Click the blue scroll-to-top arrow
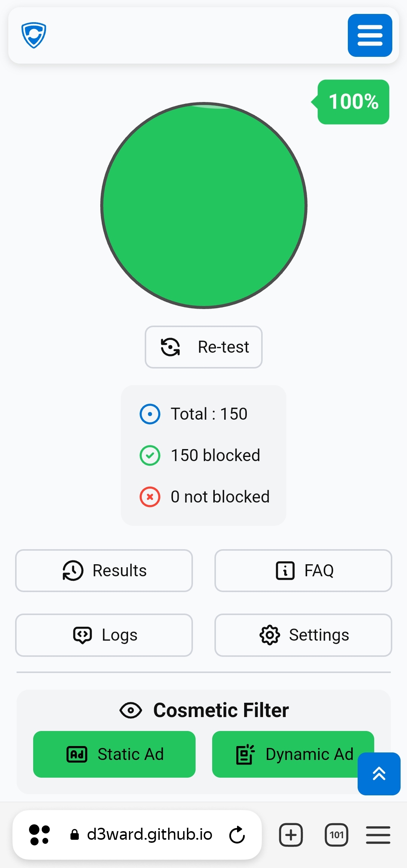407x868 pixels. (x=379, y=774)
